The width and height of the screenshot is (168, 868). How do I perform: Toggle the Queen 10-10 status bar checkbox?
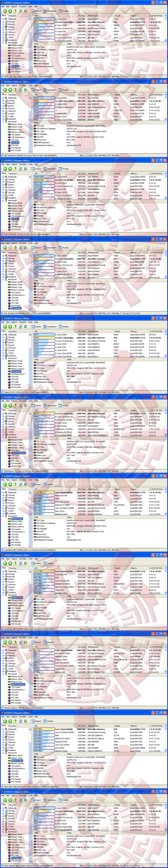2,392
